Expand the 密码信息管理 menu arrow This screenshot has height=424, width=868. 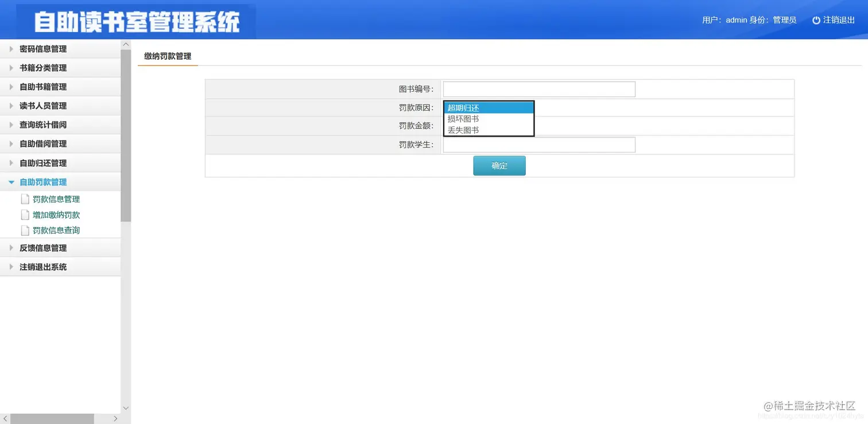[x=11, y=49]
